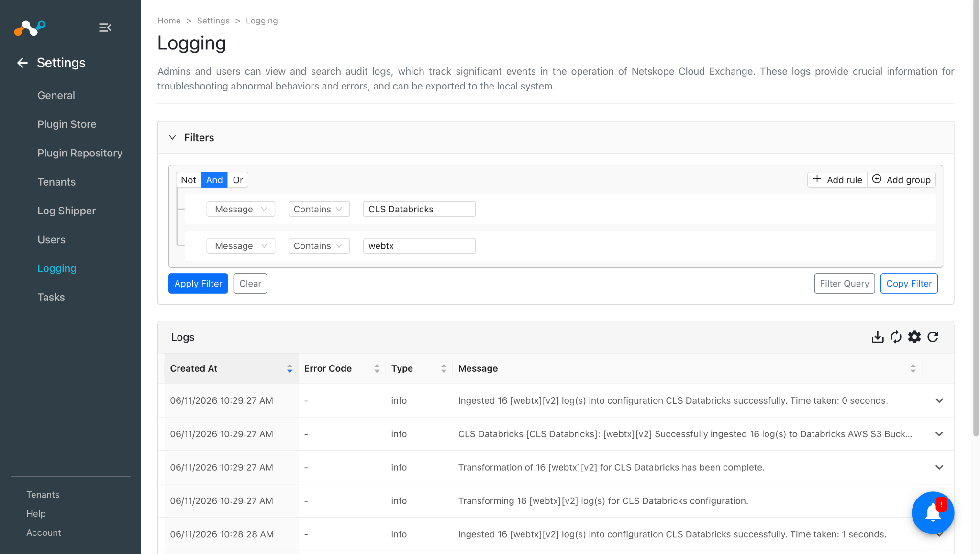
Task: Show the Filter Query
Action: (x=845, y=284)
